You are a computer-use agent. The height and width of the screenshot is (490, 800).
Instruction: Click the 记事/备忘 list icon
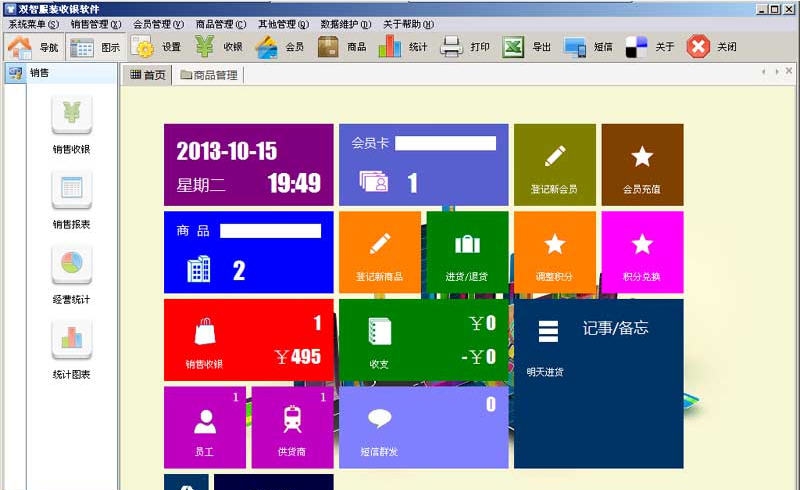[x=548, y=331]
